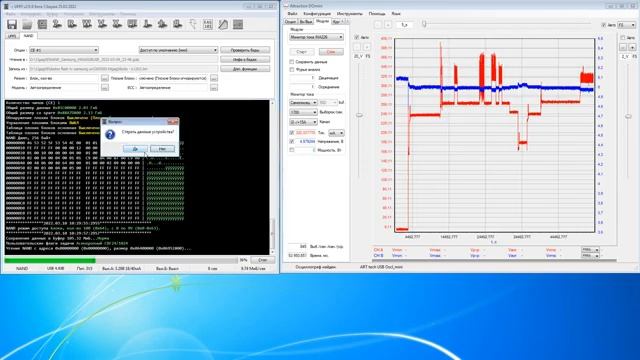Viewport: 640px width, 360px height.
Task: Enable the Сохранять данные checkbox
Action: pyautogui.click(x=292, y=62)
